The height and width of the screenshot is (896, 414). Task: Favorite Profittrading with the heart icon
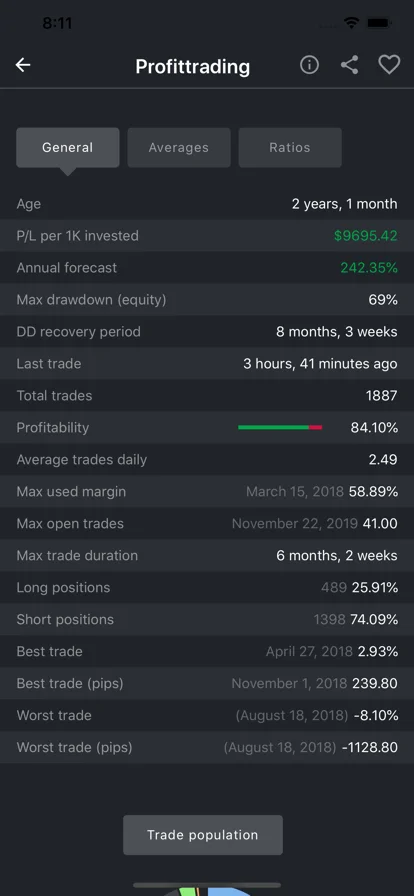click(389, 65)
